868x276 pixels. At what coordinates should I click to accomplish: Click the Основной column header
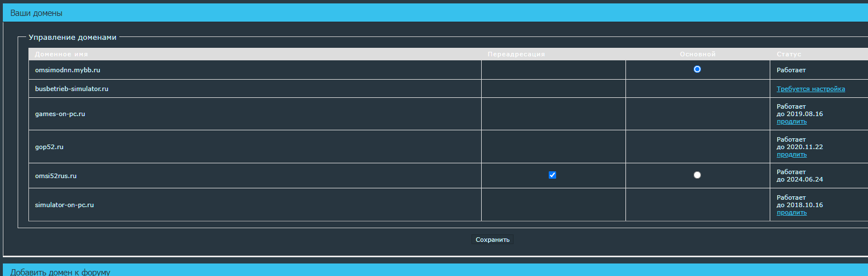[697, 54]
